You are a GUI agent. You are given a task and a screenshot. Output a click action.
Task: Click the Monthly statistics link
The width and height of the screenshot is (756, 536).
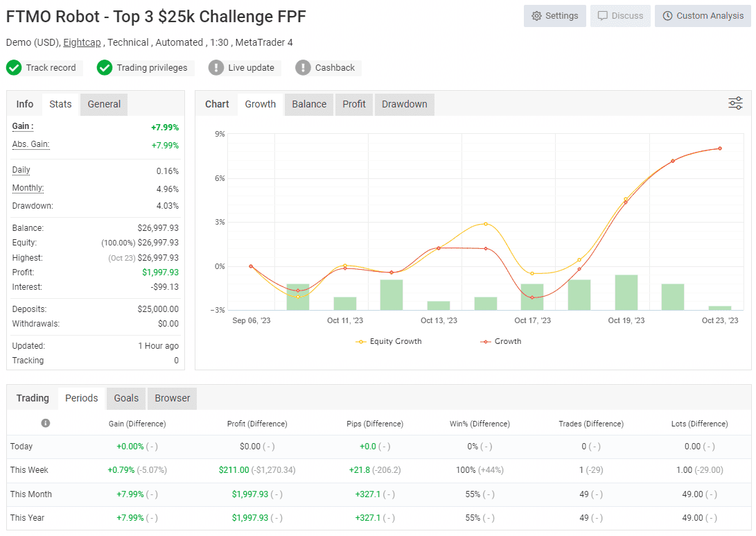[27, 188]
